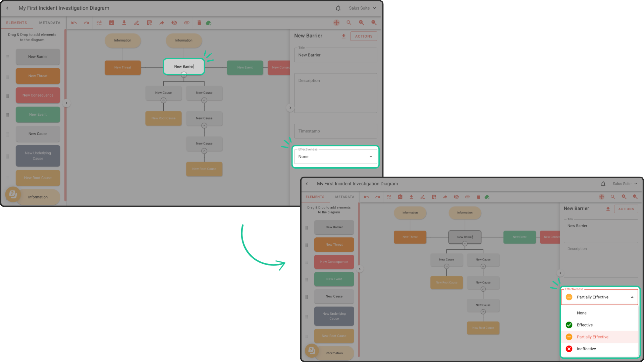Click ACTIONS button in lower window panel
The image size is (644, 362).
coord(626,209)
